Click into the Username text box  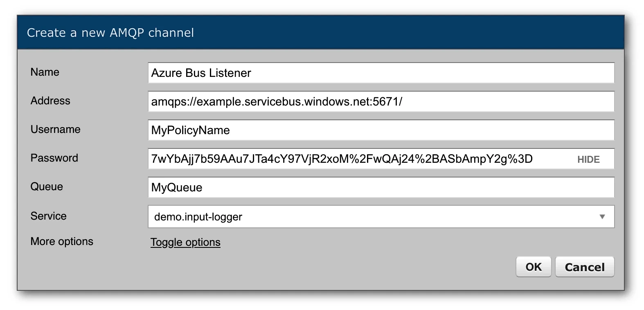coord(381,130)
